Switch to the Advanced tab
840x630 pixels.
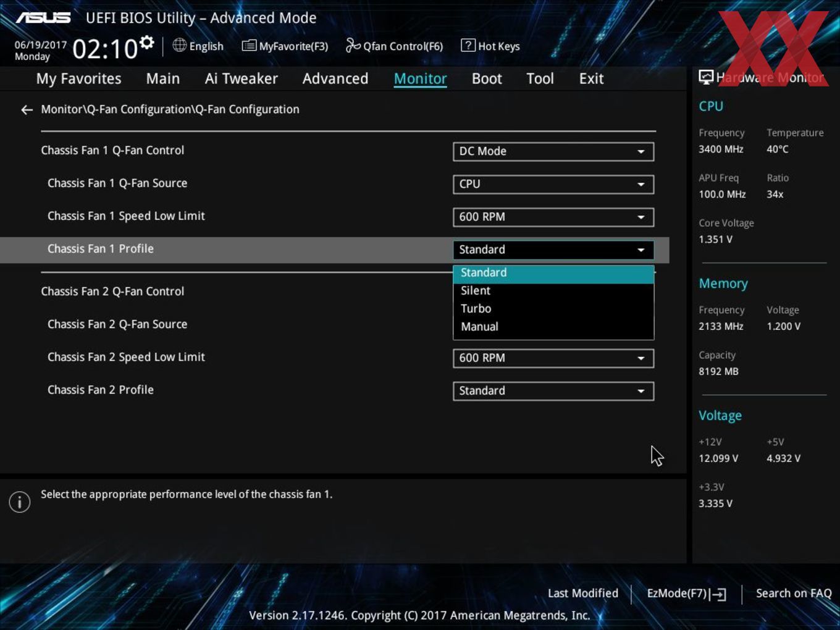(335, 79)
